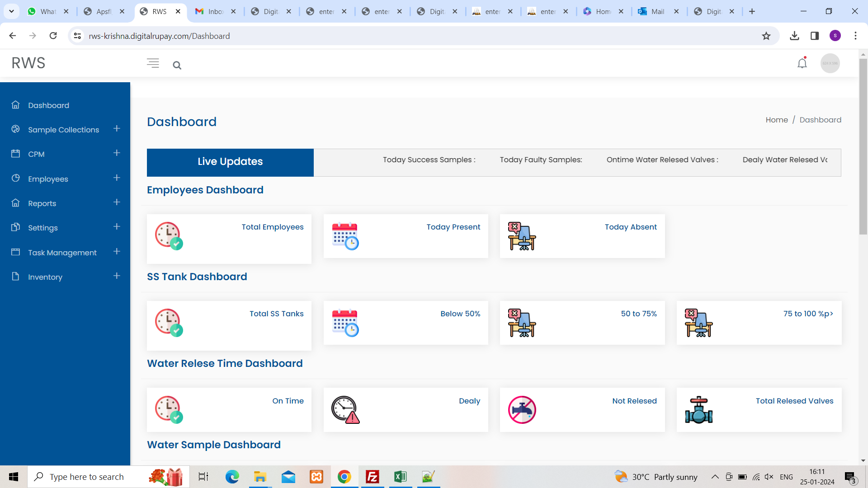Click the page vertical scrollbar thumb
The image size is (868, 488).
[863, 147]
